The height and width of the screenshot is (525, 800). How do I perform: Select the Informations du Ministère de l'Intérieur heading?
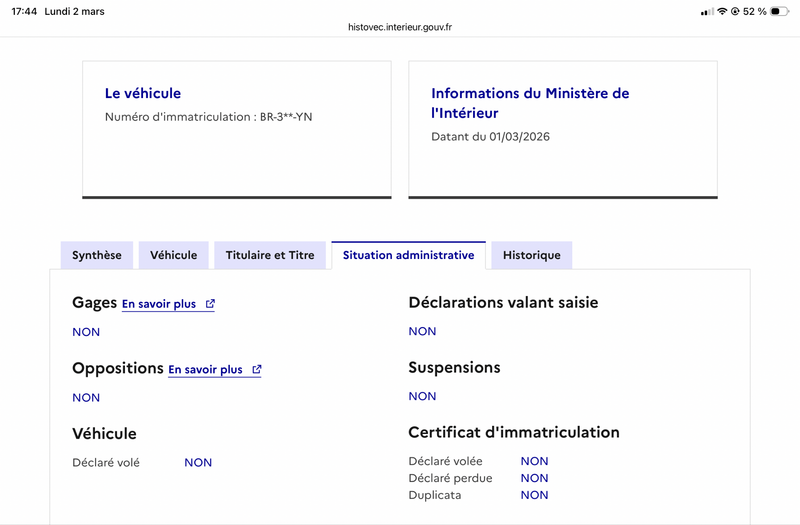pos(530,103)
